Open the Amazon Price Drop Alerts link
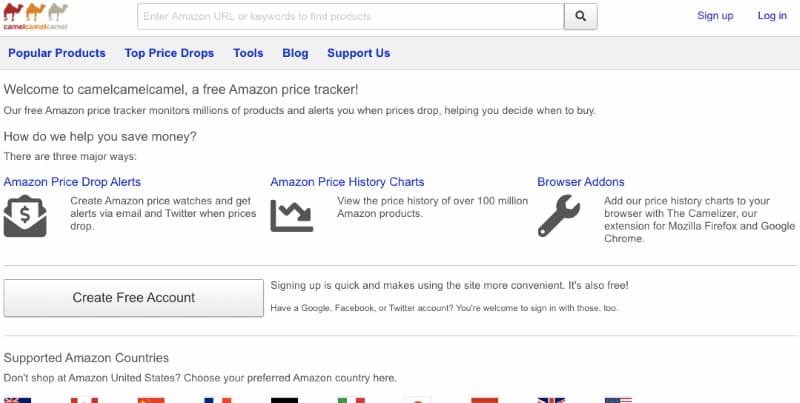The width and height of the screenshot is (800, 403). [72, 182]
